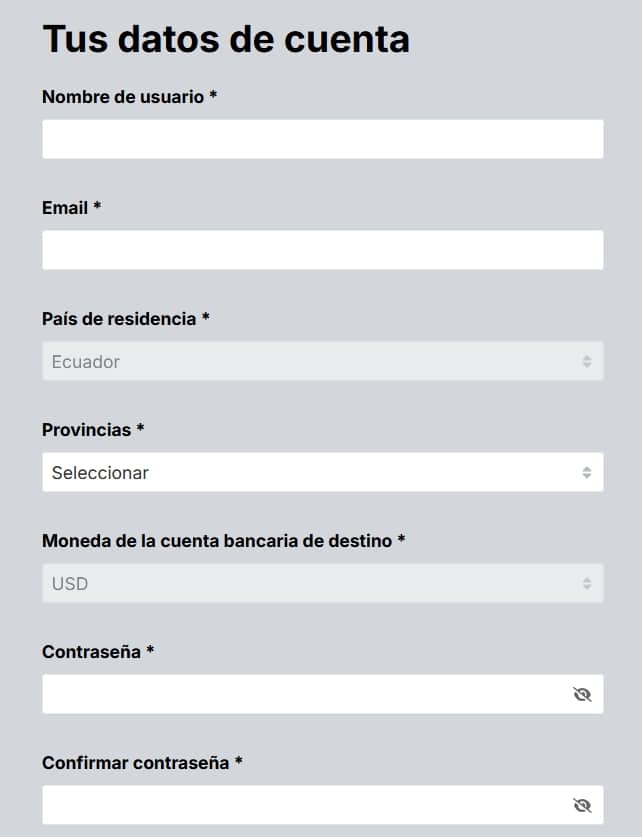Click the Provincias dropdown chevron icon

pyautogui.click(x=589, y=472)
